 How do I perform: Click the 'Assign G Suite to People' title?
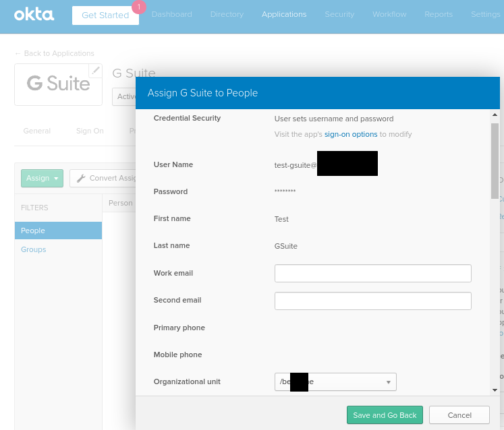point(202,93)
